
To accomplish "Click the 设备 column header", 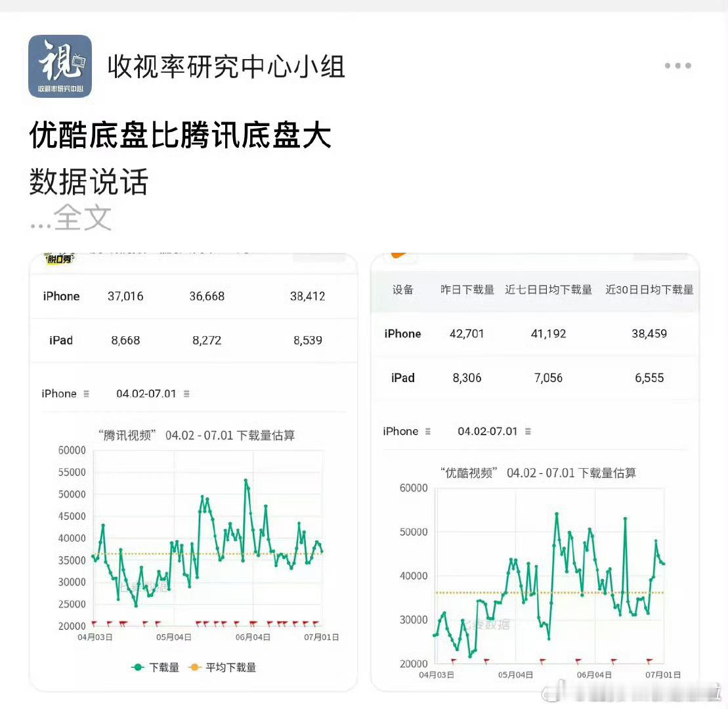I will click(402, 290).
